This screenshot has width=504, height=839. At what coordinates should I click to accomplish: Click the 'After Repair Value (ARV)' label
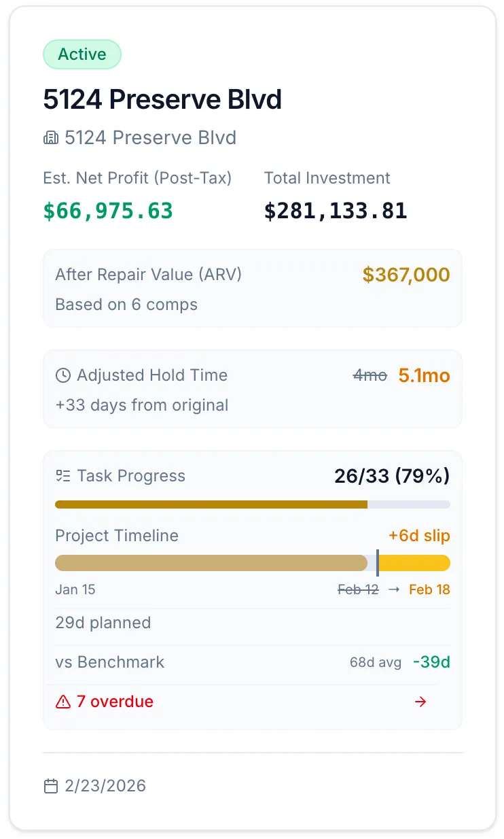tap(149, 275)
